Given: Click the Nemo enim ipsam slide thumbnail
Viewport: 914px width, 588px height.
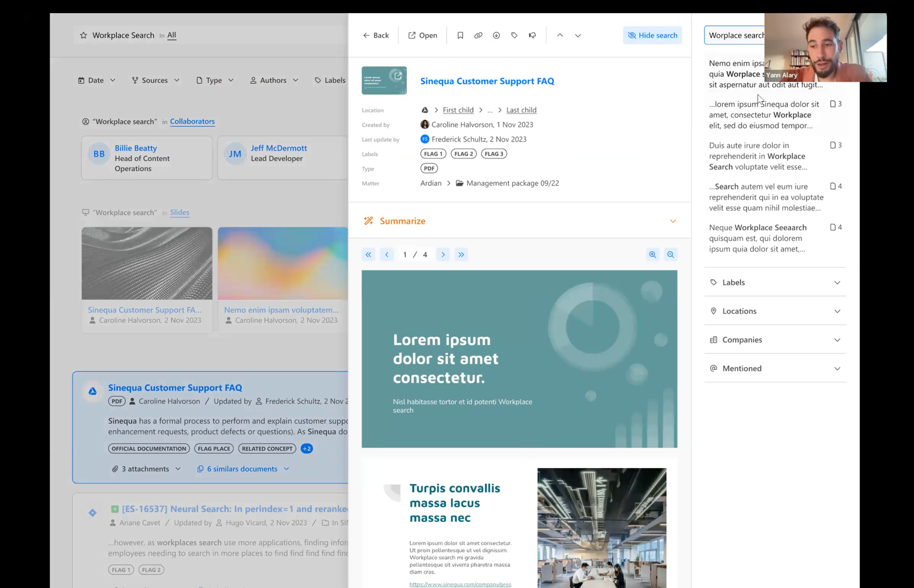Looking at the screenshot, I should [x=283, y=263].
